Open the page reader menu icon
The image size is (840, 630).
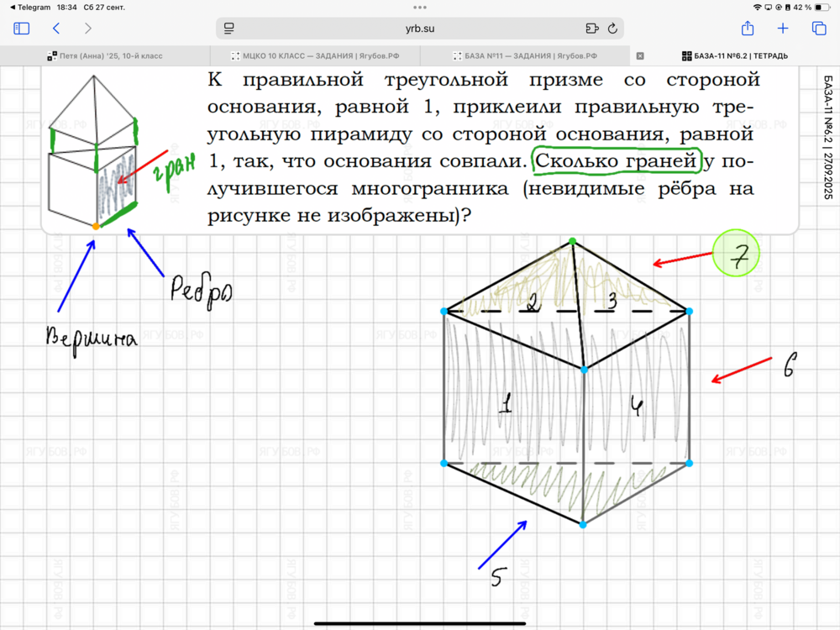point(228,28)
